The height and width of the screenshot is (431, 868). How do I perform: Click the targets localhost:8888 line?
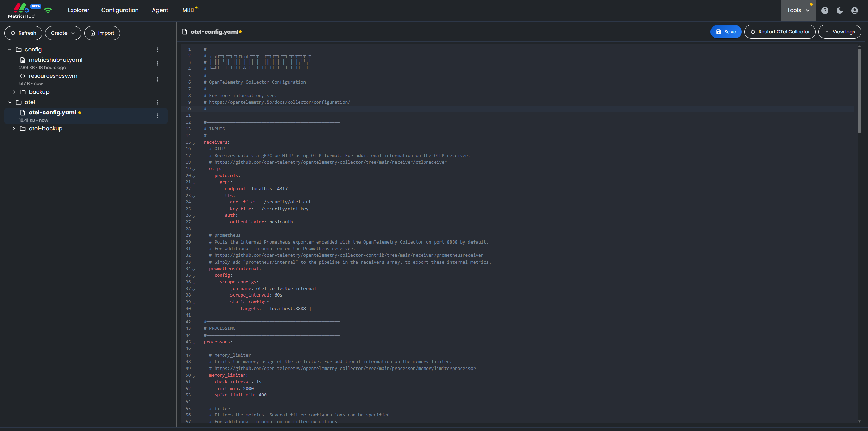click(x=273, y=309)
